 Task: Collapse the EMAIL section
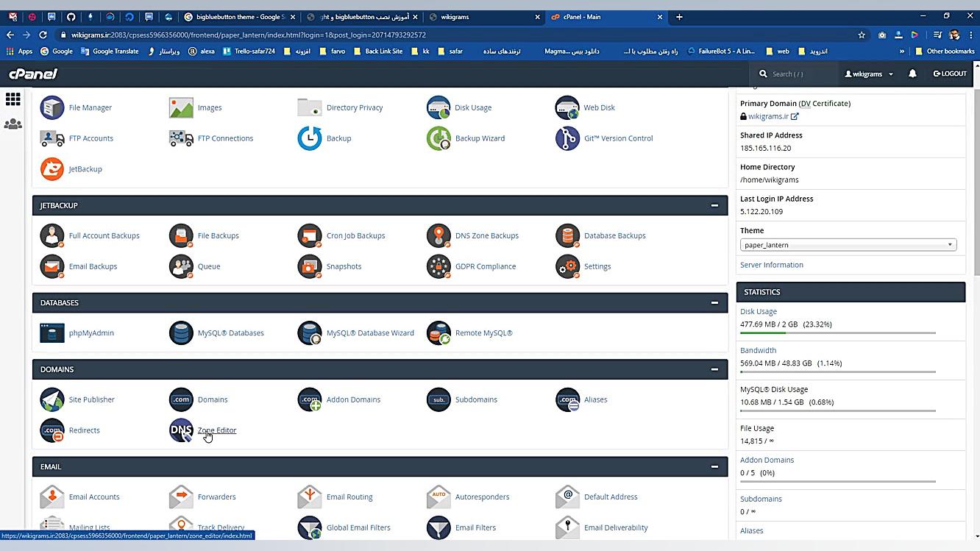[x=714, y=466]
